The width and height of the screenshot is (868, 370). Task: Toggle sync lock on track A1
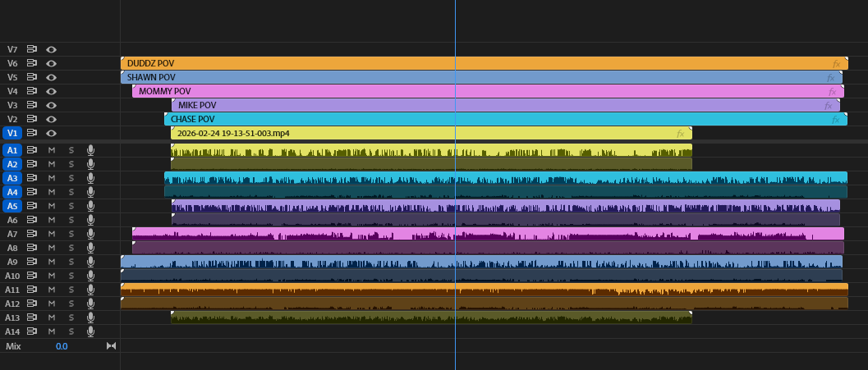coord(32,150)
